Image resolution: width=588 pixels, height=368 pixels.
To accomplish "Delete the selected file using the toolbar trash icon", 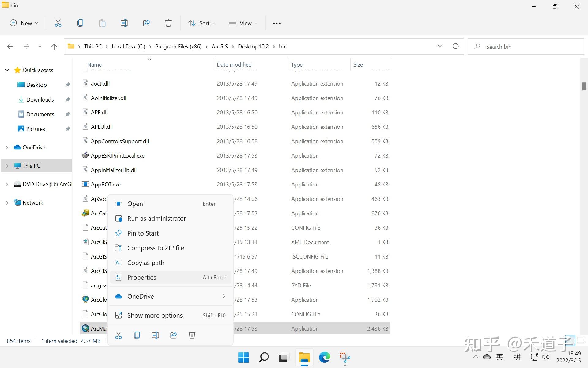I will pyautogui.click(x=168, y=23).
